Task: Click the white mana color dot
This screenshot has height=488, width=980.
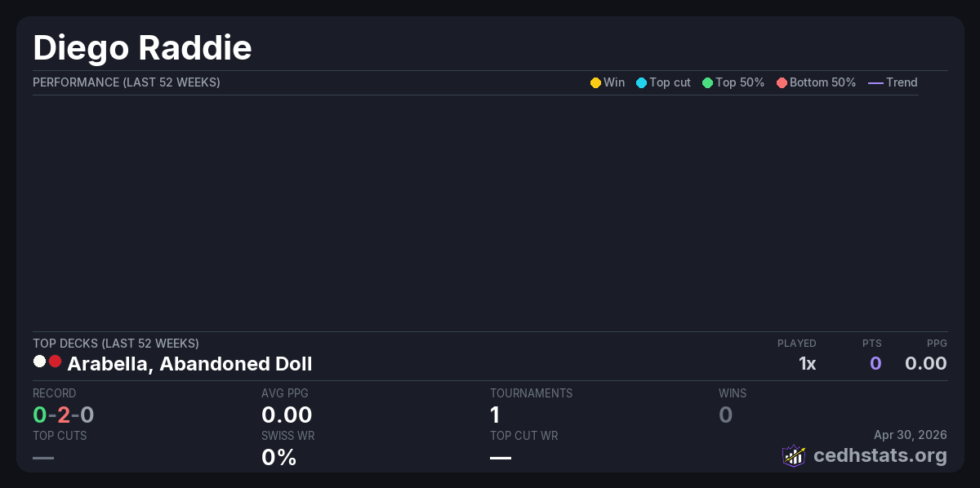Action: (x=39, y=362)
